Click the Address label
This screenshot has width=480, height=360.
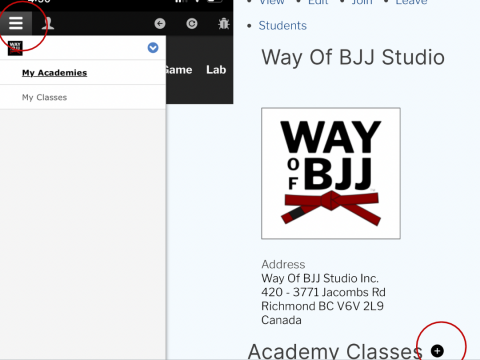[283, 264]
